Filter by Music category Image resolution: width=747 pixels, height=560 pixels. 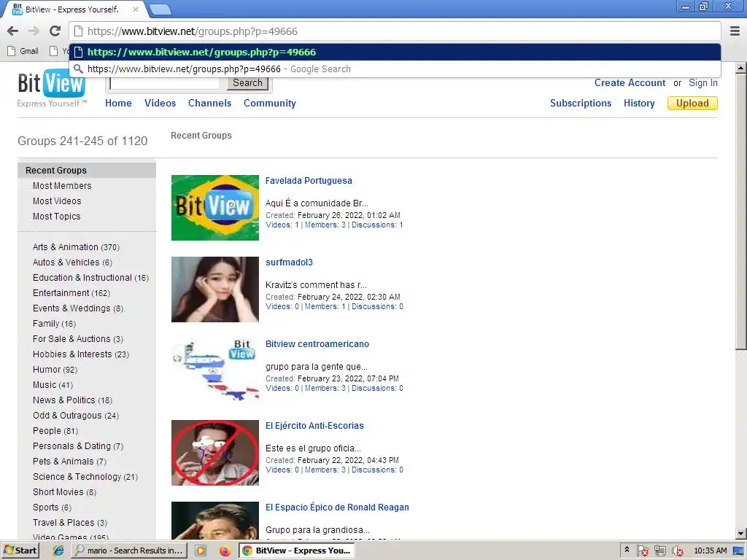tap(53, 385)
